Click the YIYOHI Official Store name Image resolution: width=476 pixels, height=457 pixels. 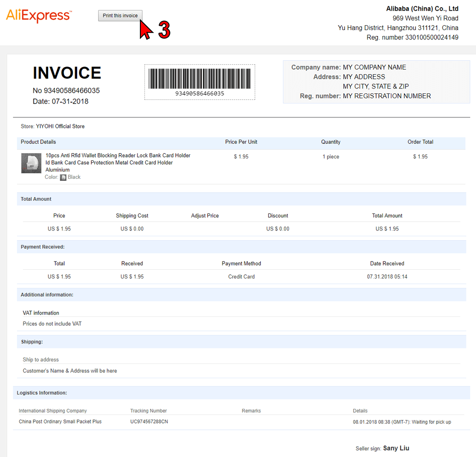(x=60, y=126)
